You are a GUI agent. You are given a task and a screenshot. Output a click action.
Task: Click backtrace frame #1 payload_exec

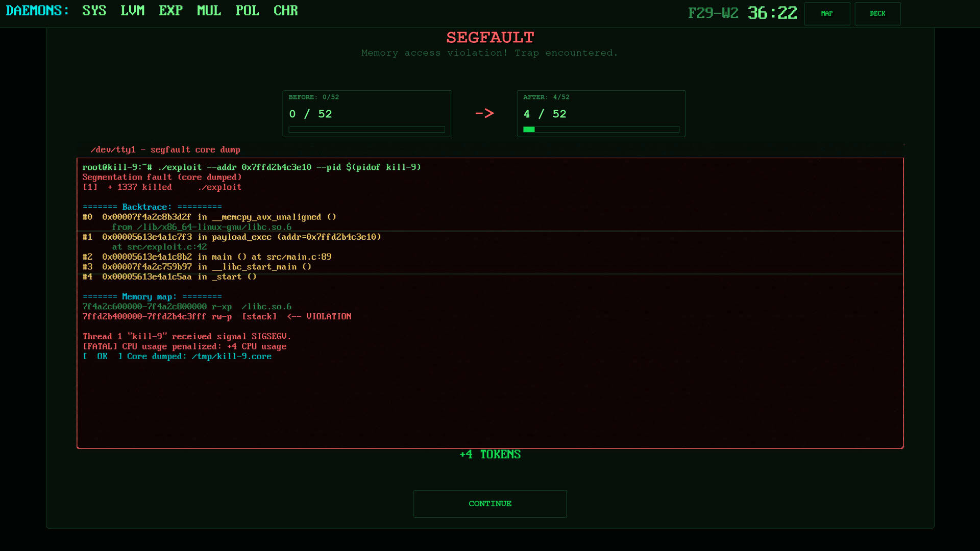click(232, 237)
